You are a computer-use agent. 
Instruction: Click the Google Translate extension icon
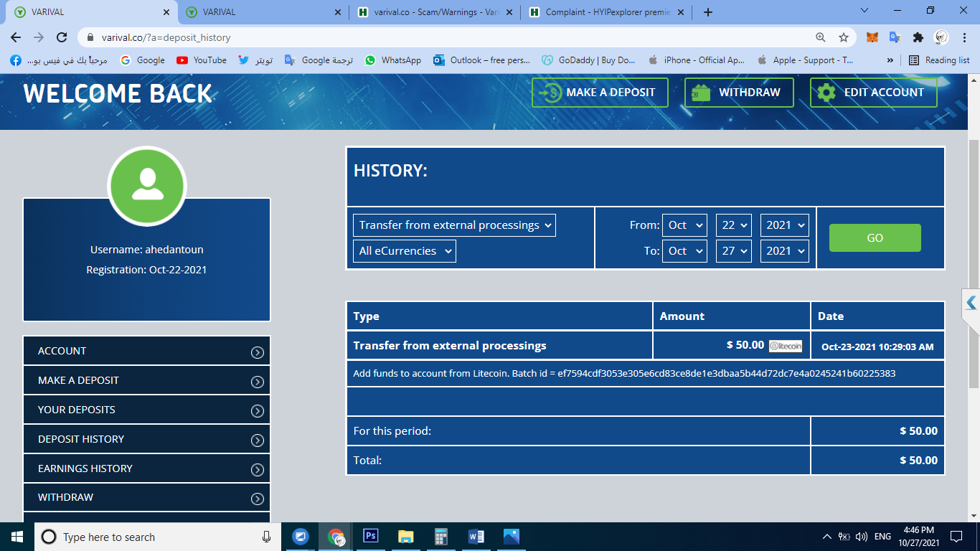895,37
